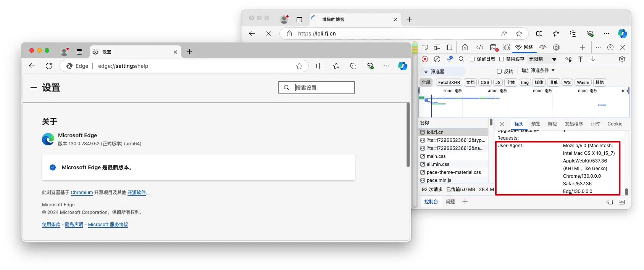The width and height of the screenshot is (644, 270).
Task: Switch to the 响应 response tab
Action: tap(552, 124)
